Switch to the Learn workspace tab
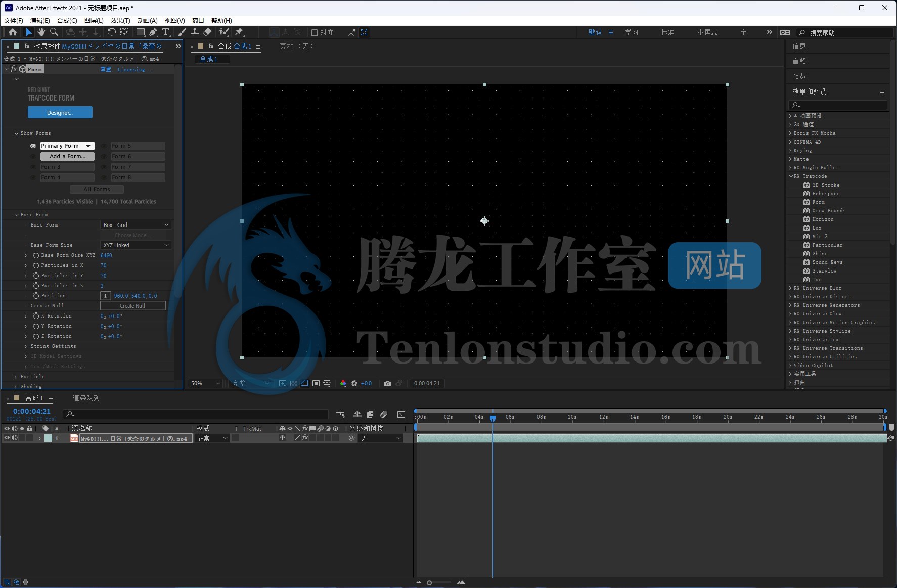Viewport: 897px width, 588px height. pyautogui.click(x=632, y=32)
